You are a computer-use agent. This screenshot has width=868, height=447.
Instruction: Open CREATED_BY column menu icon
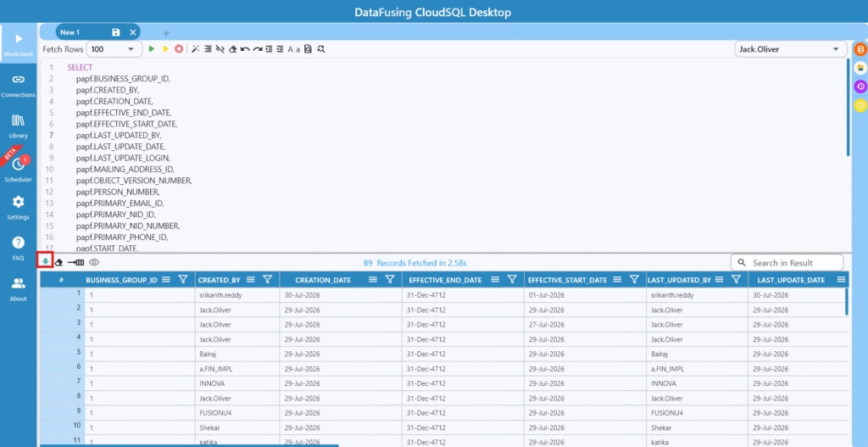click(x=250, y=280)
